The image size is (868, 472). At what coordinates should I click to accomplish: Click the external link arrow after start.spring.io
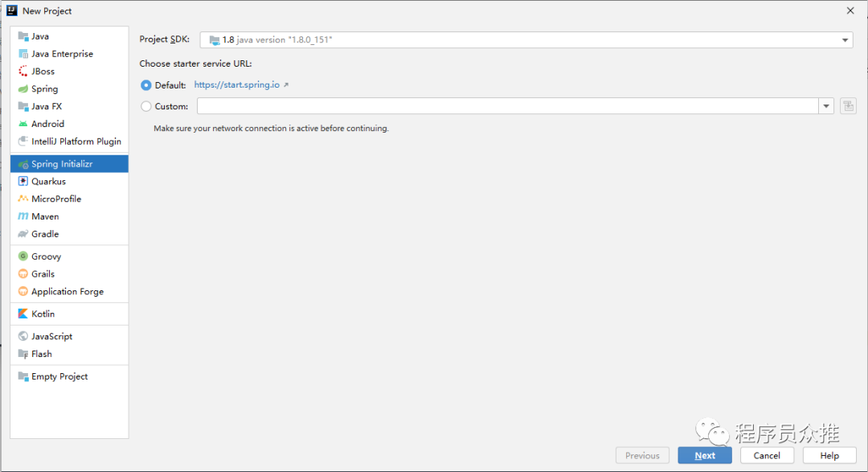pos(286,84)
